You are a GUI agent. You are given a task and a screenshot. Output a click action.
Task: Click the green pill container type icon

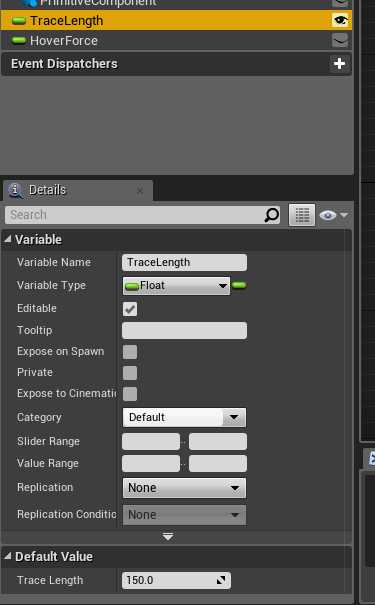tap(239, 286)
